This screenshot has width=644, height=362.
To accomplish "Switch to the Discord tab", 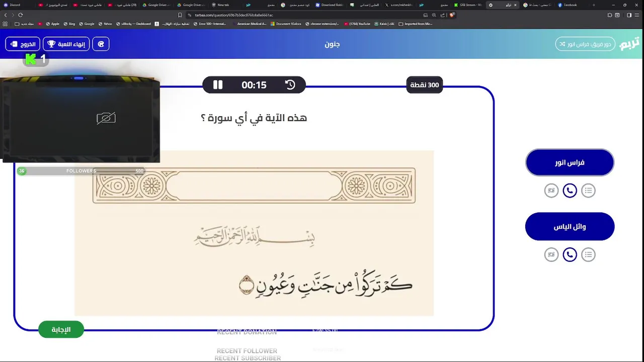I will click(x=18, y=5).
